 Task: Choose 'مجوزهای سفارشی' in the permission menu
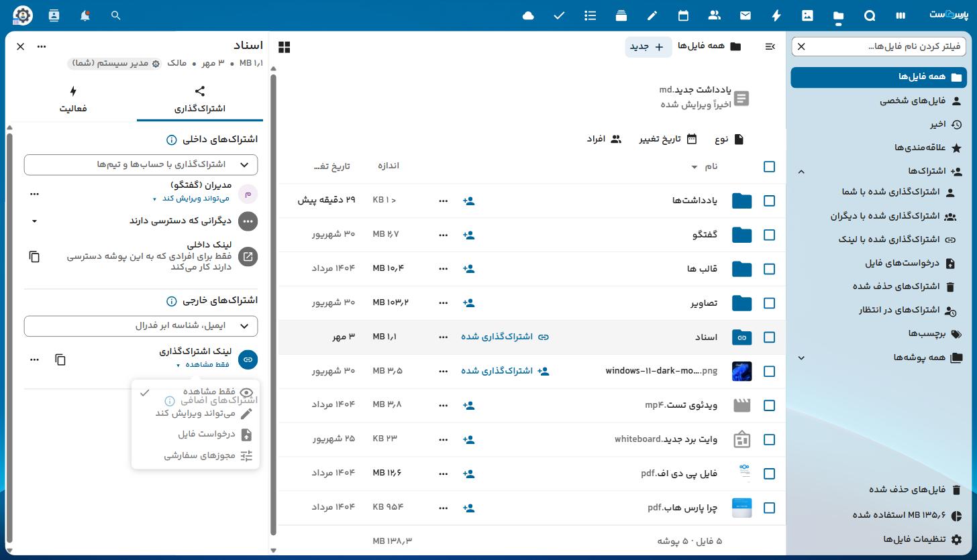(x=195, y=455)
